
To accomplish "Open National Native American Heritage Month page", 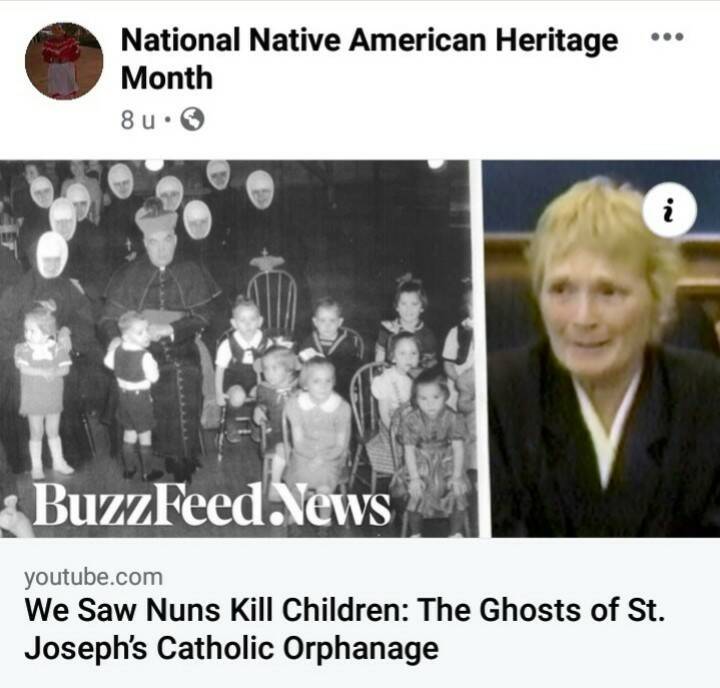I will click(x=369, y=58).
